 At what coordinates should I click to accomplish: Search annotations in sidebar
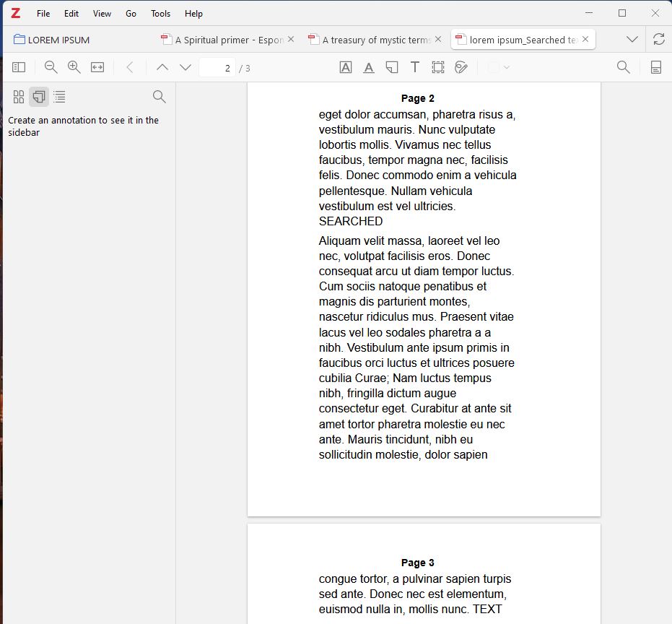159,97
